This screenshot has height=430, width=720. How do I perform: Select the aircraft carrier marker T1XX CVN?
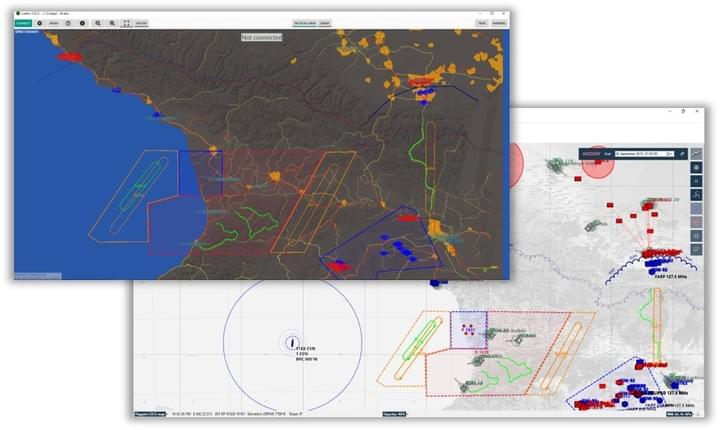(292, 343)
